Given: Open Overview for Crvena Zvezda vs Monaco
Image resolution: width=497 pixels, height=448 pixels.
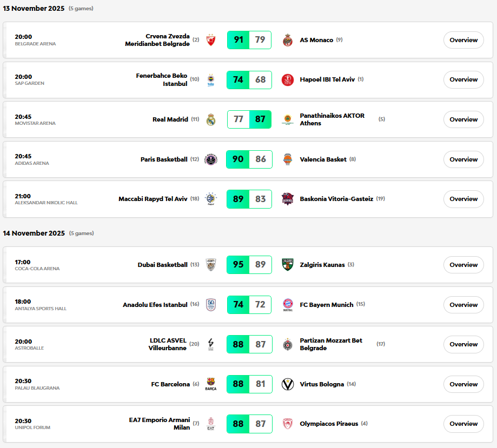Looking at the screenshot, I should pos(463,40).
